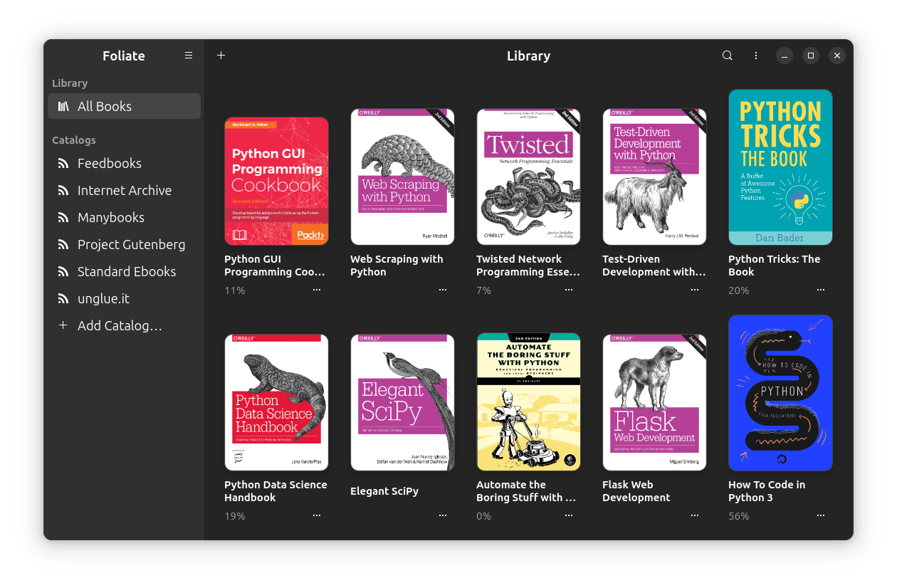Open the Python Data Science Handbook cover
Viewport: 897px width, 588px height.
pos(276,402)
